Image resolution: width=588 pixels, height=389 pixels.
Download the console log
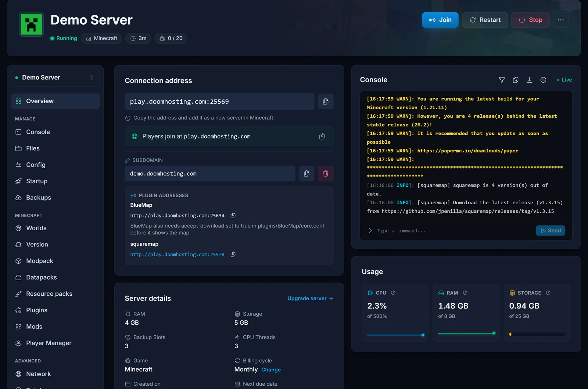tap(530, 80)
